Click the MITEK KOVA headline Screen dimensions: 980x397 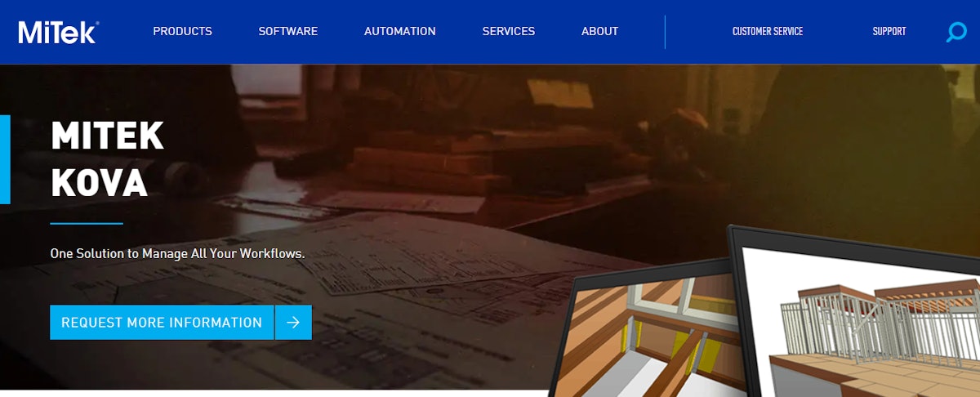(x=107, y=159)
